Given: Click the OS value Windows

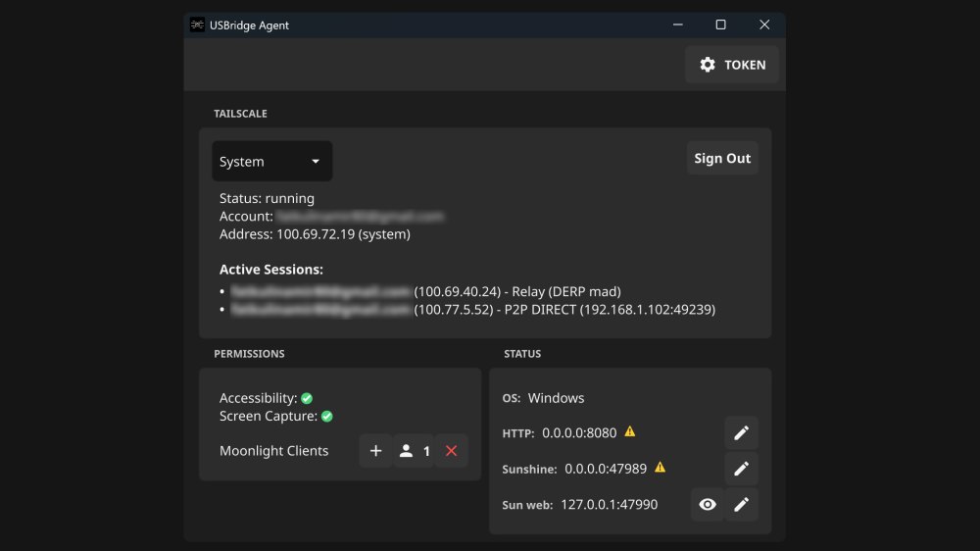Looking at the screenshot, I should 557,398.
